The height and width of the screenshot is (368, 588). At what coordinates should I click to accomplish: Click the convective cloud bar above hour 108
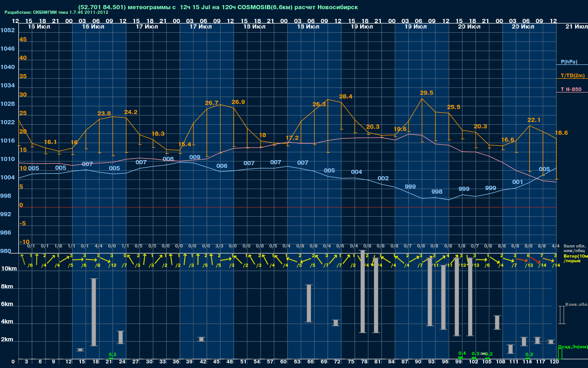point(497,322)
